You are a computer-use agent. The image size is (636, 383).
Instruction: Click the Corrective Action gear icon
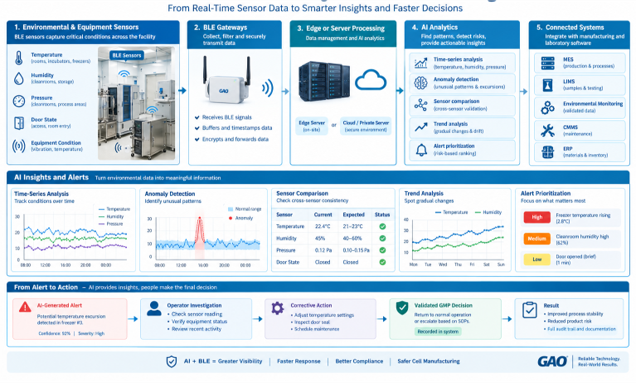(x=277, y=308)
